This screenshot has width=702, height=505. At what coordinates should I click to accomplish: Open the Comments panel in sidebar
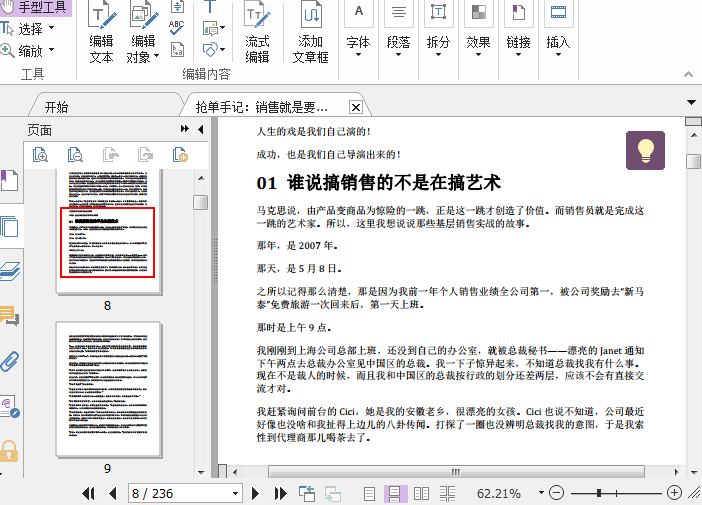click(x=10, y=316)
